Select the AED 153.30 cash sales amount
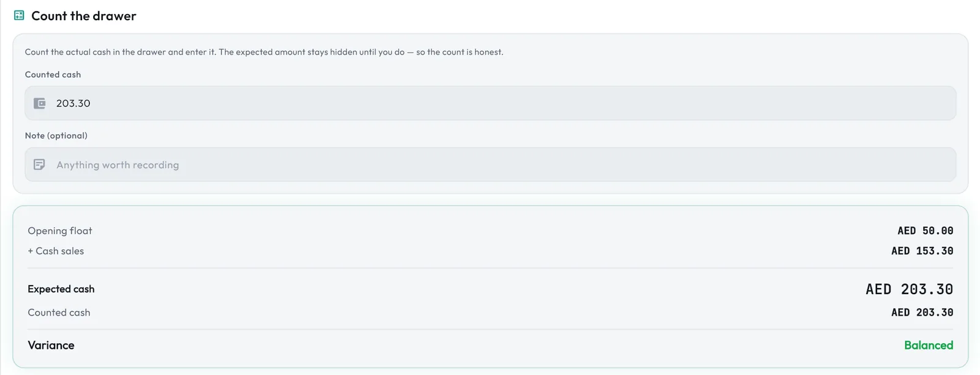The width and height of the screenshot is (980, 375). pyautogui.click(x=922, y=251)
